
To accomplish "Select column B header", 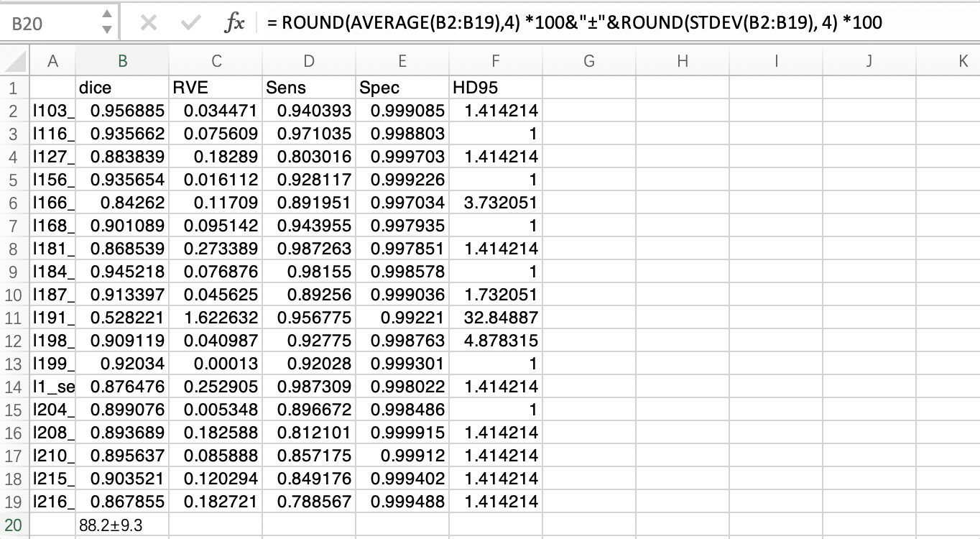I will pyautogui.click(x=122, y=61).
